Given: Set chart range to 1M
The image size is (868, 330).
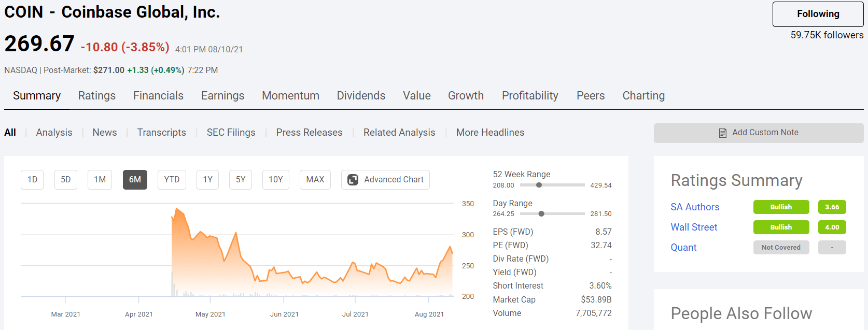Looking at the screenshot, I should point(100,180).
